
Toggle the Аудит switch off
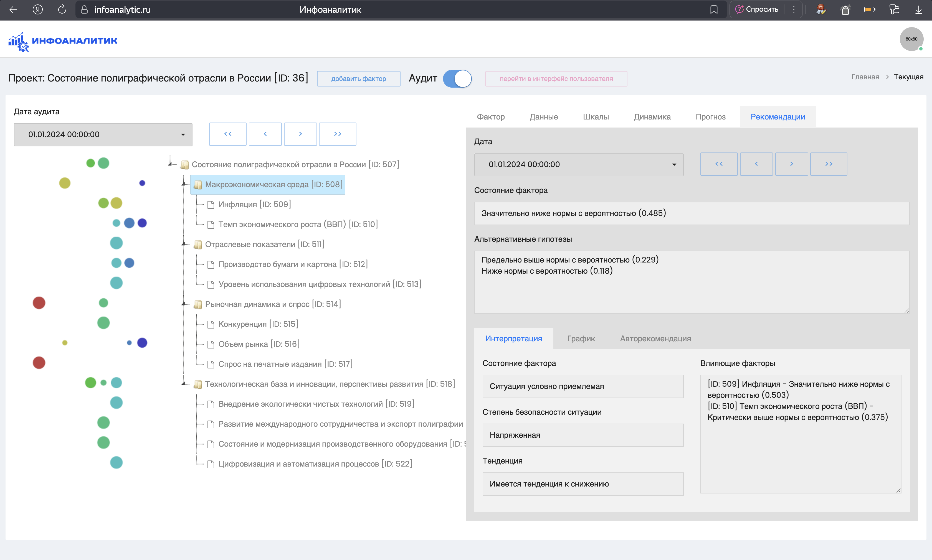(457, 78)
